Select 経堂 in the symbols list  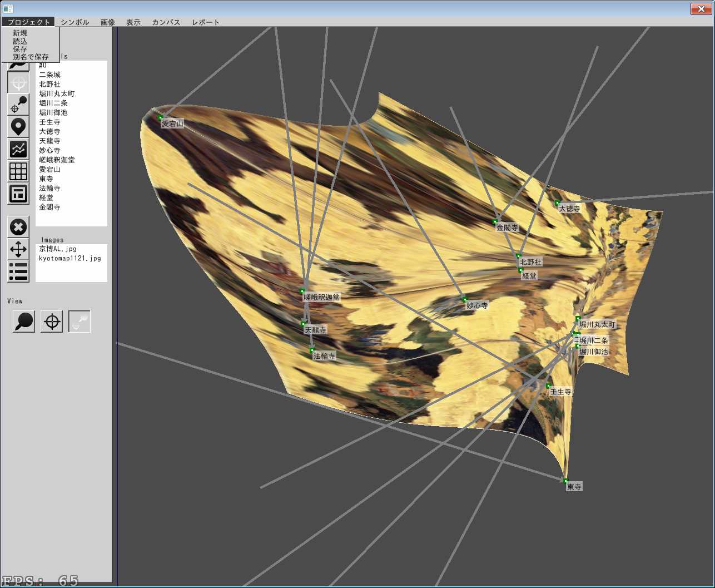coord(46,197)
